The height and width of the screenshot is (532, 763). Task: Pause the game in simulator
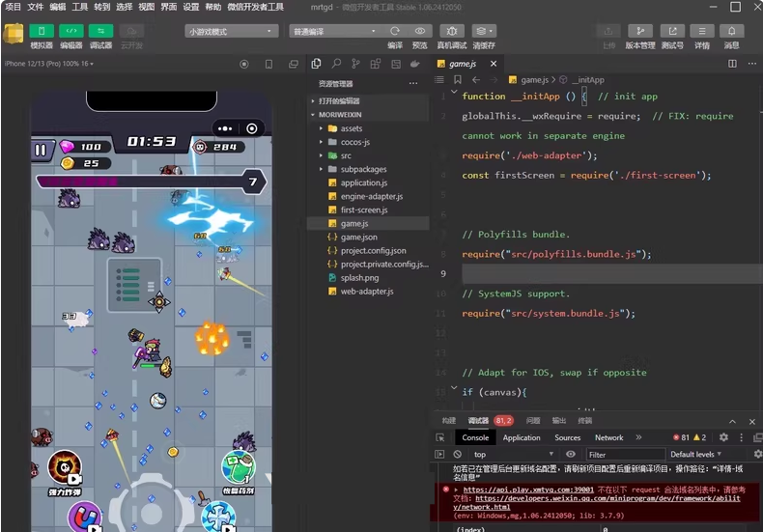[x=41, y=150]
